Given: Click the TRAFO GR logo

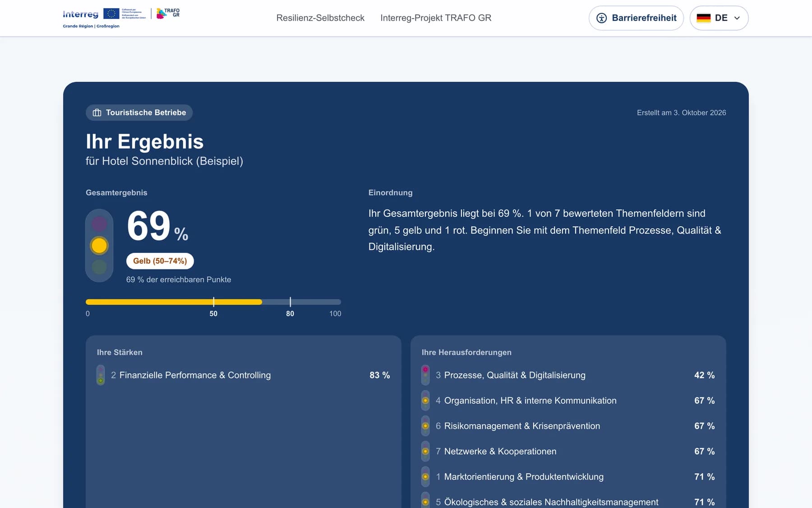Looking at the screenshot, I should [x=168, y=14].
